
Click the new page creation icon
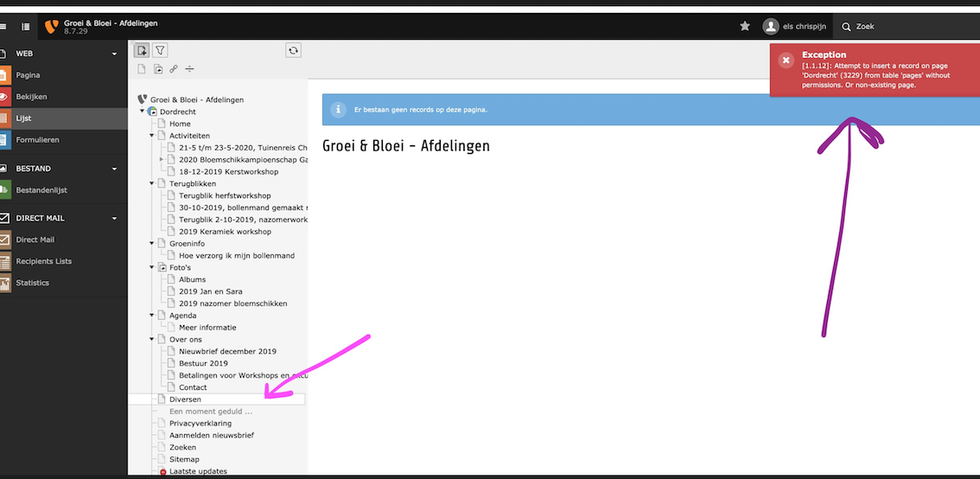click(x=142, y=51)
